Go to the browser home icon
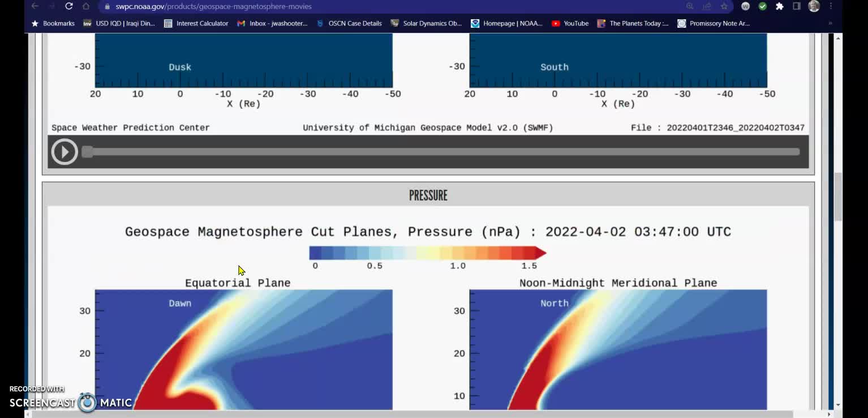 tap(86, 6)
